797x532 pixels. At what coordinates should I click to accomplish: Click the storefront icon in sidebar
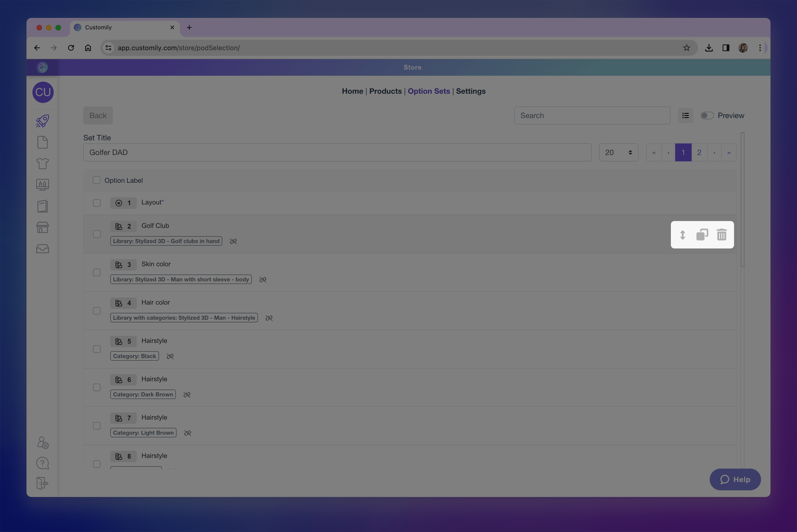pyautogui.click(x=42, y=227)
